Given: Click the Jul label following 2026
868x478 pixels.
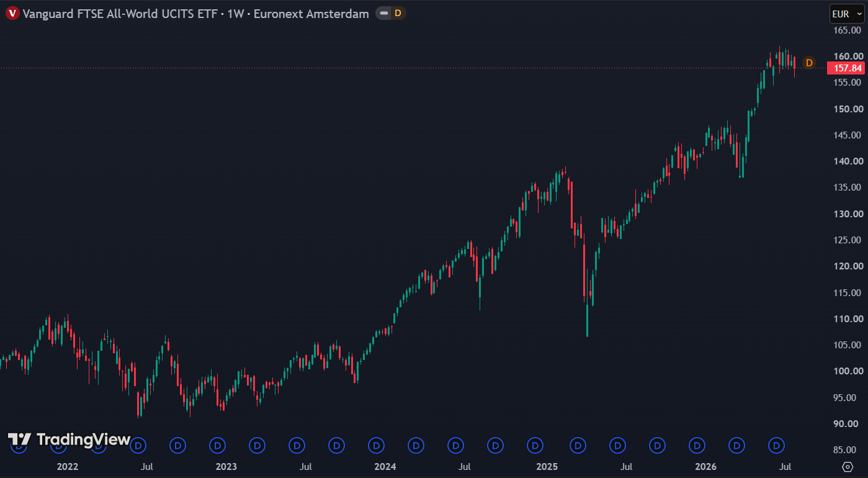Looking at the screenshot, I should pos(785,466).
